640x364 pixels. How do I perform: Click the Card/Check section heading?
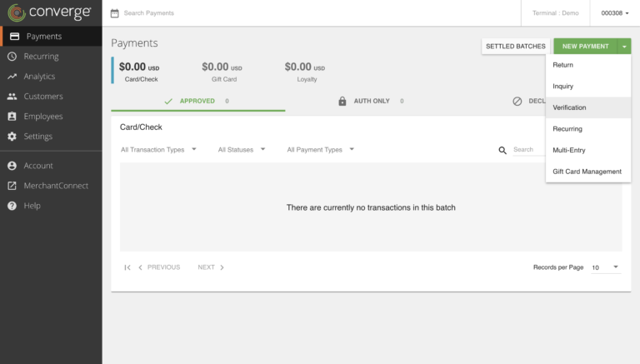[x=141, y=127]
